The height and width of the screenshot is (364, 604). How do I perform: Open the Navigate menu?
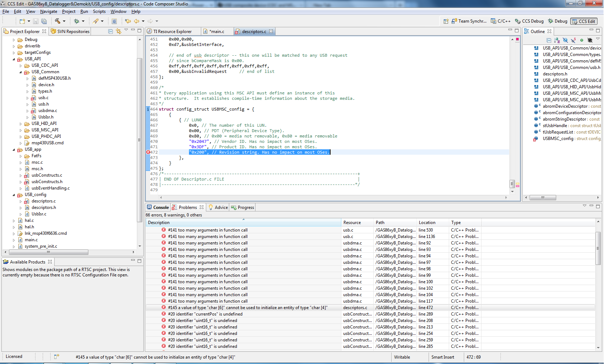[49, 11]
